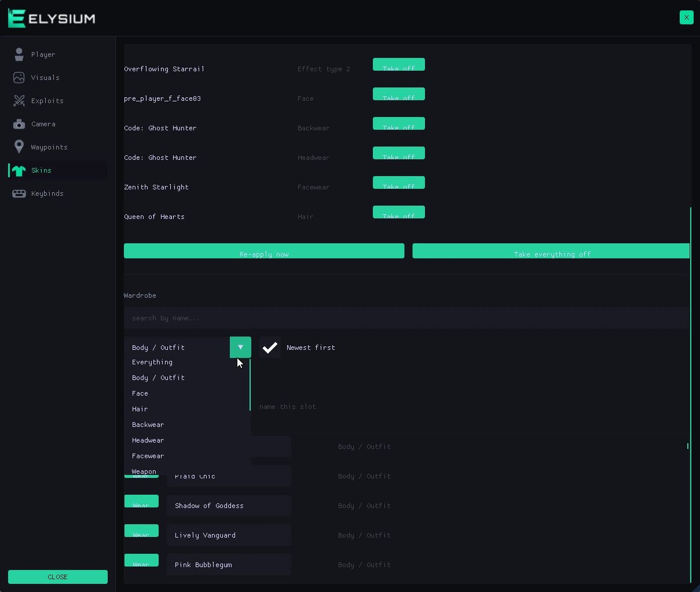Open the Exploits crossed-swords icon
The width and height of the screenshot is (700, 592).
point(19,101)
